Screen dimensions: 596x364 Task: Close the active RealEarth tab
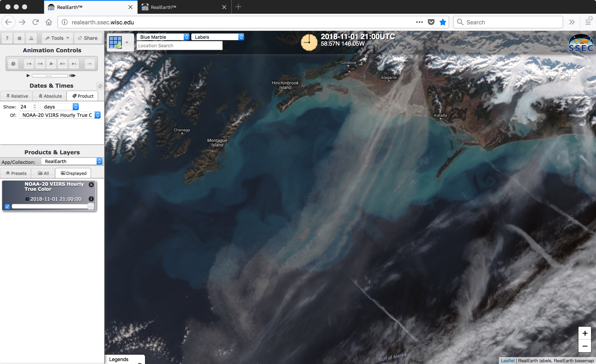tap(130, 7)
